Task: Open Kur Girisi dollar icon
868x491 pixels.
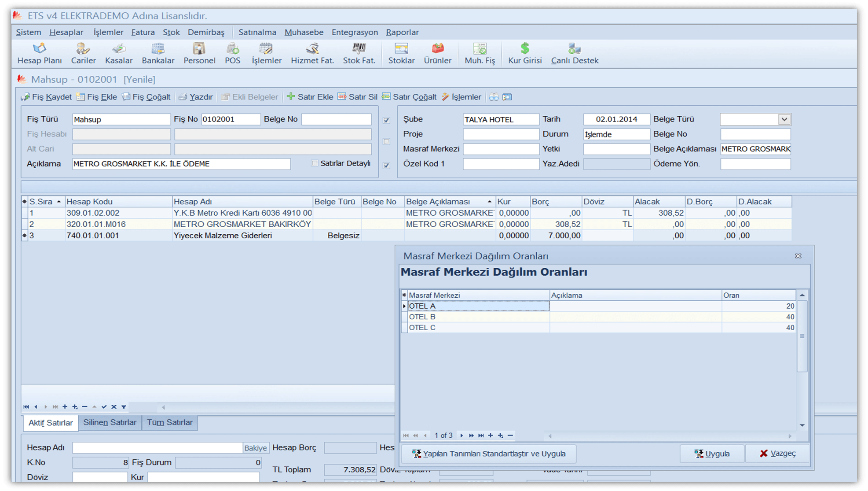Action: click(x=525, y=54)
